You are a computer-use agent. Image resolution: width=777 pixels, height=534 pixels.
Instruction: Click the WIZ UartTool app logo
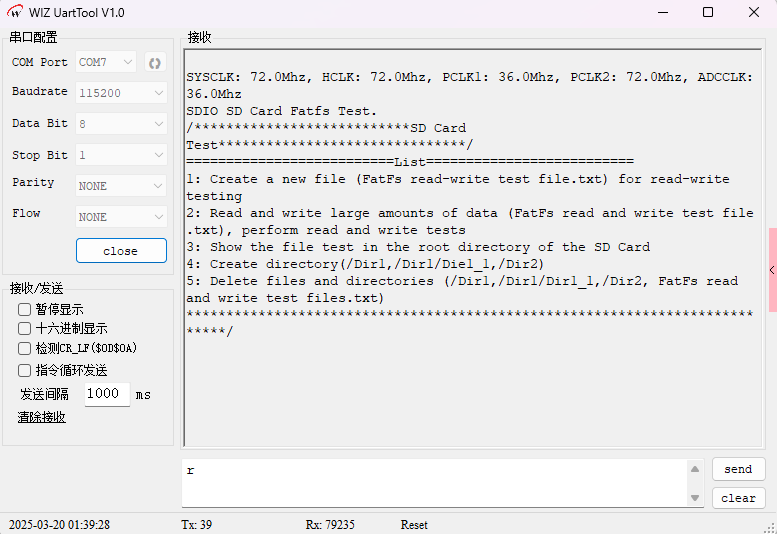click(x=15, y=13)
